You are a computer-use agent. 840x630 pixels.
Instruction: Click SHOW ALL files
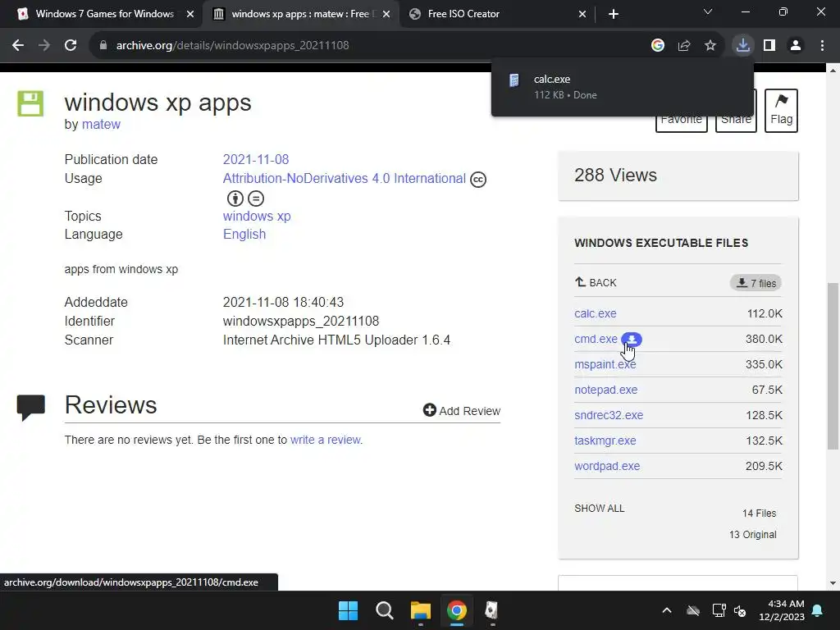600,509
